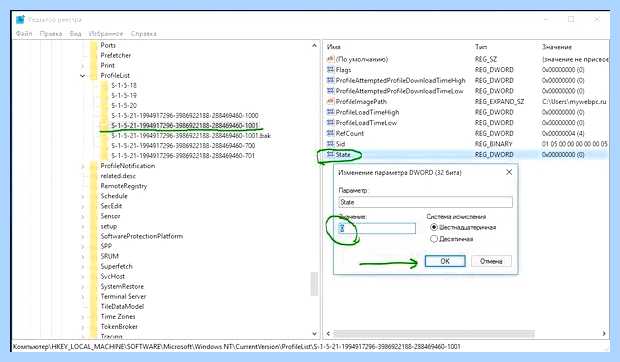This screenshot has width=620, height=362.
Task: Click the ProfileLoadTimeLow value icon
Action: tap(331, 123)
